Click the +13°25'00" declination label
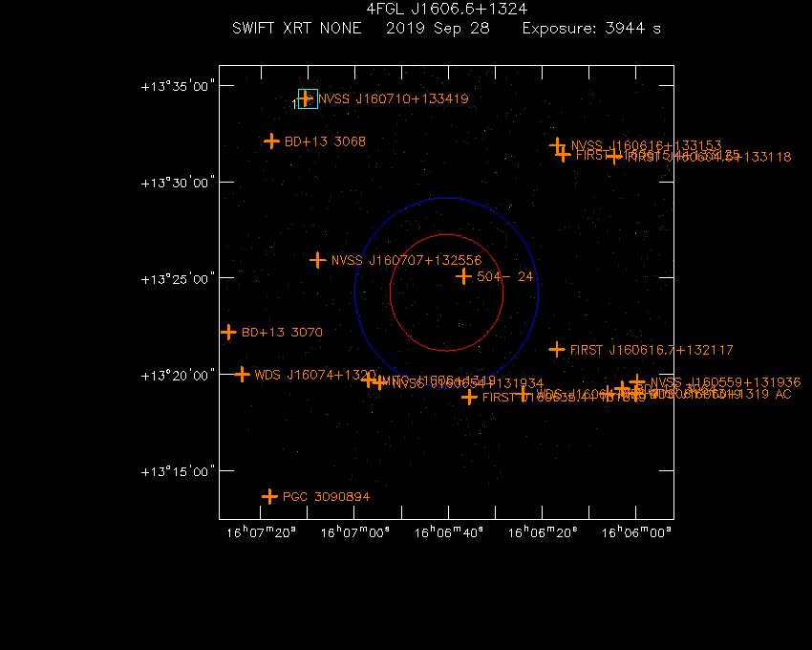The width and height of the screenshot is (812, 650). (x=178, y=279)
